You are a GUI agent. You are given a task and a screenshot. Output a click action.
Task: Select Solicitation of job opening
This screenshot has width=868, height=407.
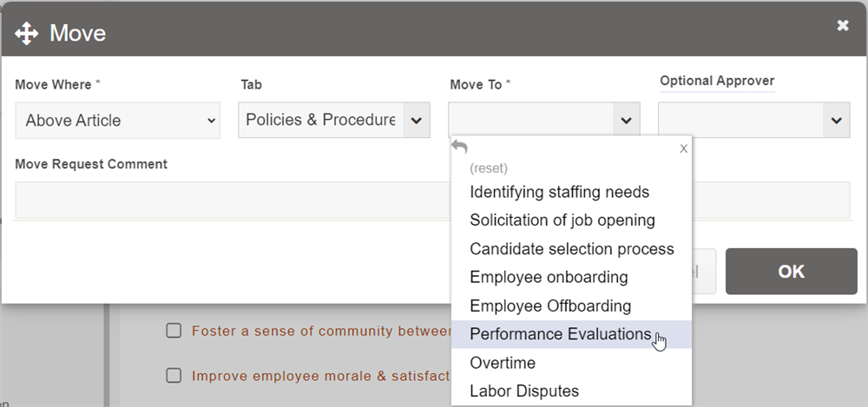[x=562, y=220]
